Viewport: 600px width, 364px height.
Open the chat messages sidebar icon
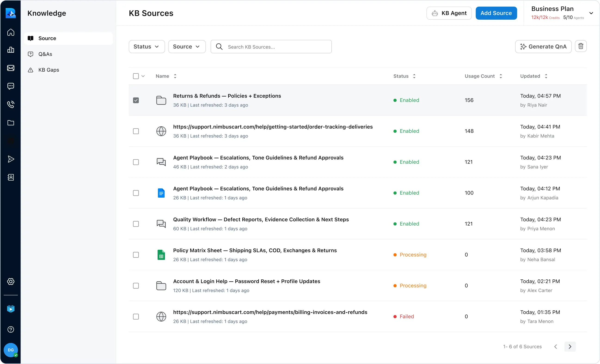[x=11, y=86]
